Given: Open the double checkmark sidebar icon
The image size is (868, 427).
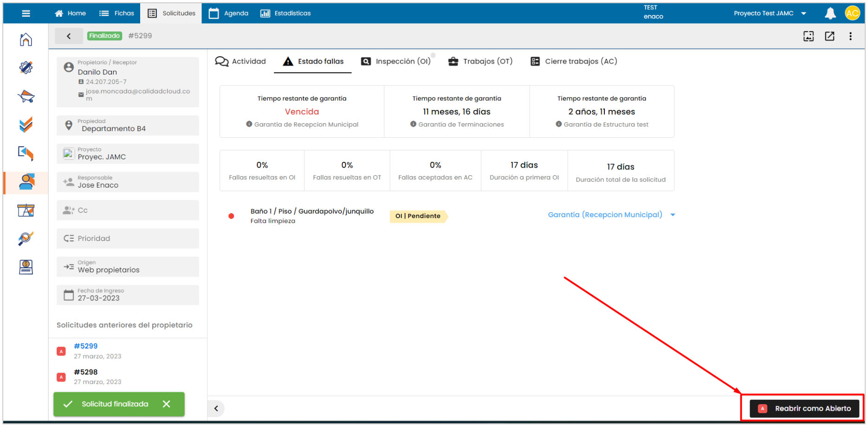Looking at the screenshot, I should click(x=26, y=124).
